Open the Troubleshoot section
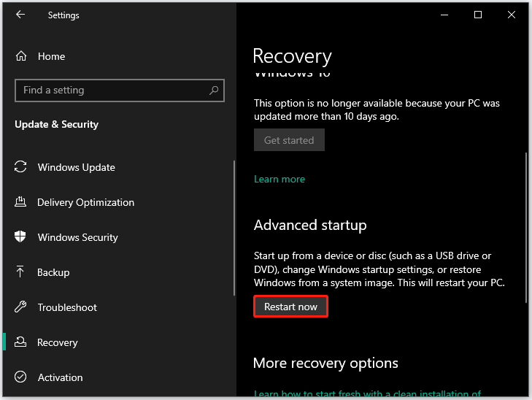 (x=67, y=307)
